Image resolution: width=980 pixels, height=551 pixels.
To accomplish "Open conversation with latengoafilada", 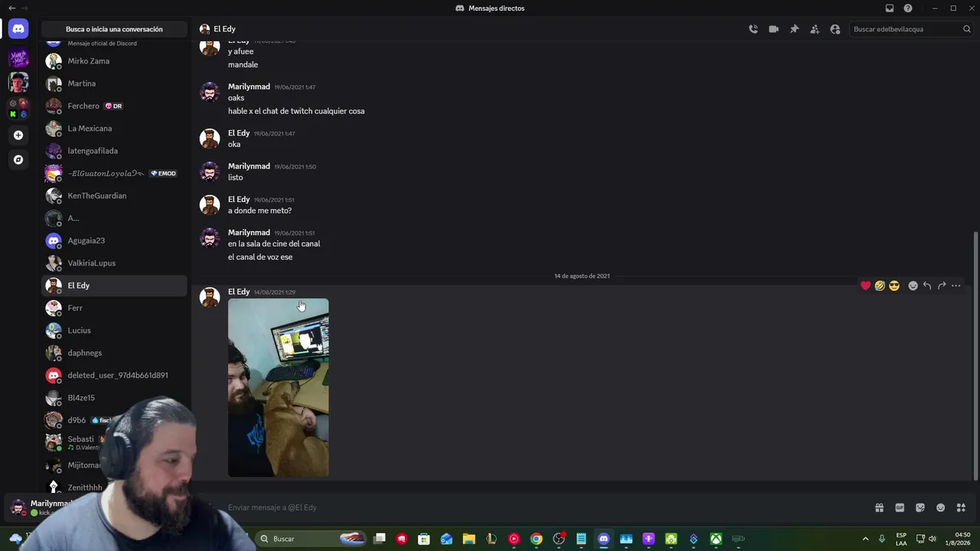I will coord(114,151).
